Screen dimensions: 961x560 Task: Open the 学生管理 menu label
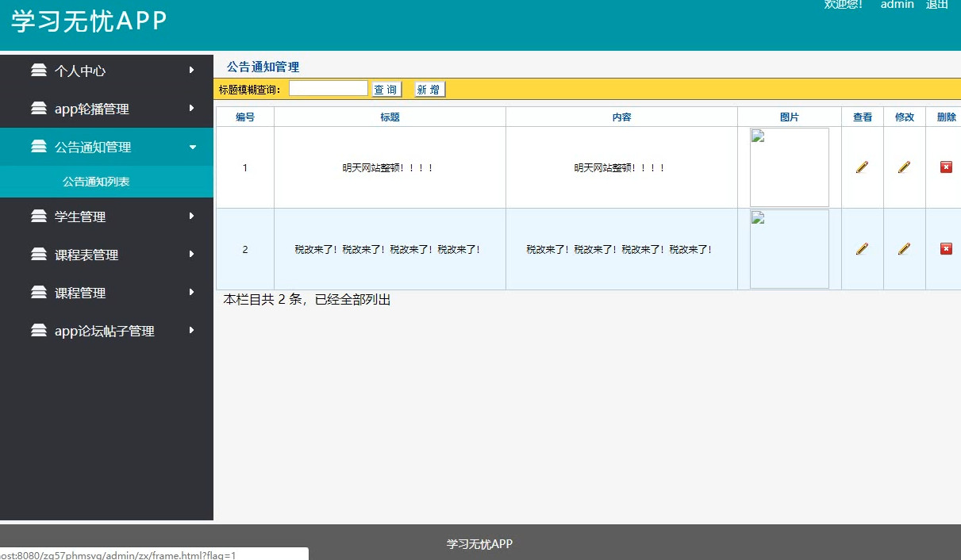point(80,217)
